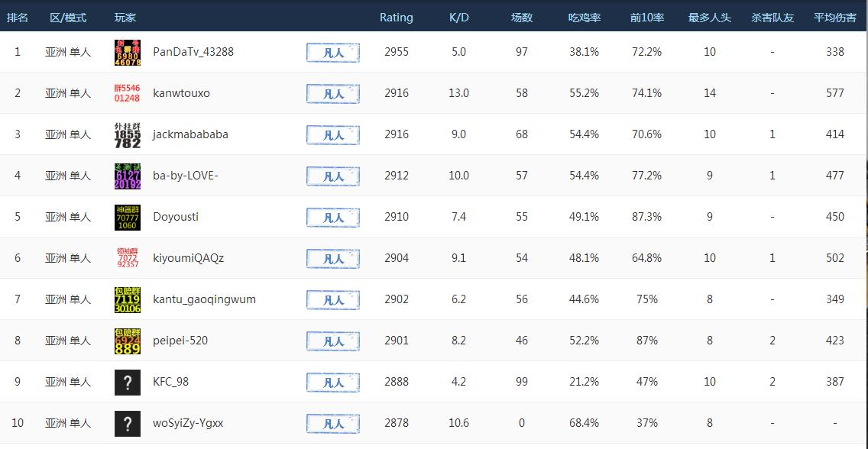Click question mark avatar for woSyiZy-Ygxx
Screen dimensions: 868x449
(x=127, y=423)
